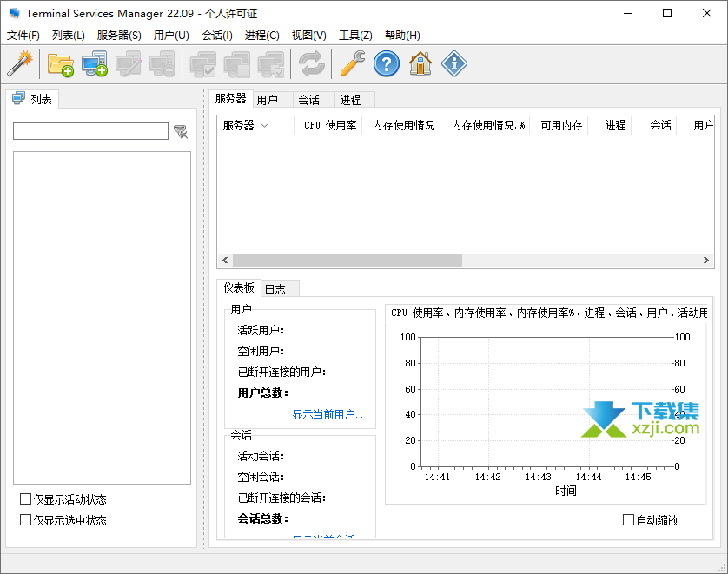Switch to the 用户 tab
Image resolution: width=728 pixels, height=574 pixels.
tap(273, 100)
